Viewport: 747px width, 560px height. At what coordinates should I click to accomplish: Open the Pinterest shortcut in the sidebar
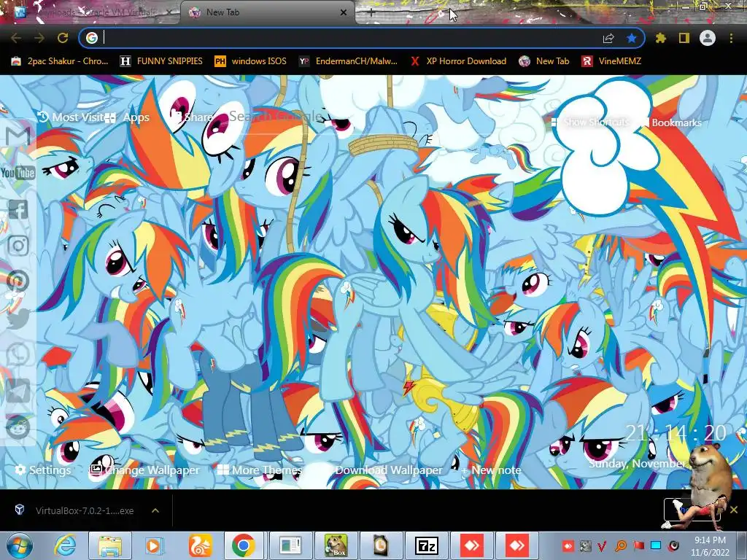18,282
